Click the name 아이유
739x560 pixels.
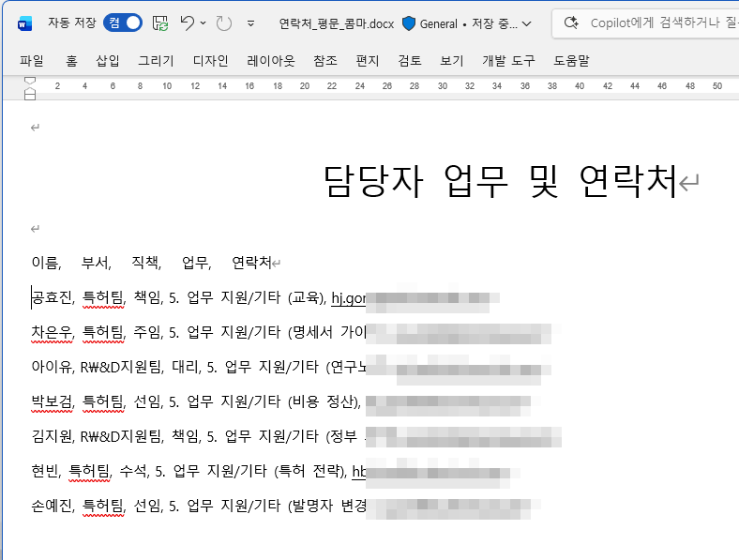click(x=51, y=366)
